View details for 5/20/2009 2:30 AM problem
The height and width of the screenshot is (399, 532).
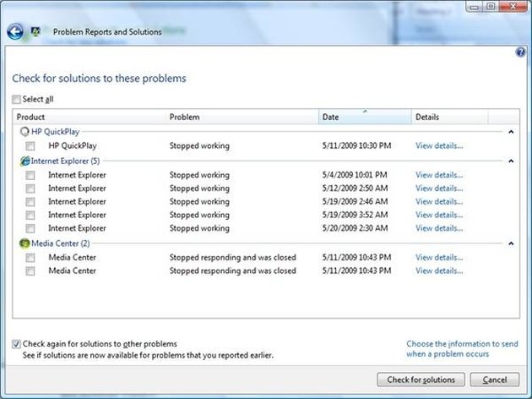pyautogui.click(x=439, y=228)
